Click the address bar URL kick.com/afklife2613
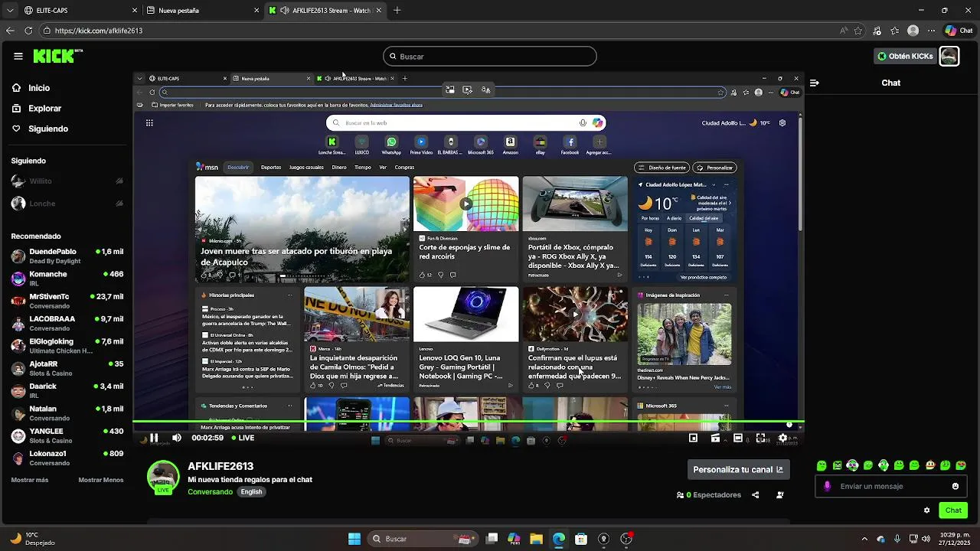The width and height of the screenshot is (980, 551). tap(99, 31)
